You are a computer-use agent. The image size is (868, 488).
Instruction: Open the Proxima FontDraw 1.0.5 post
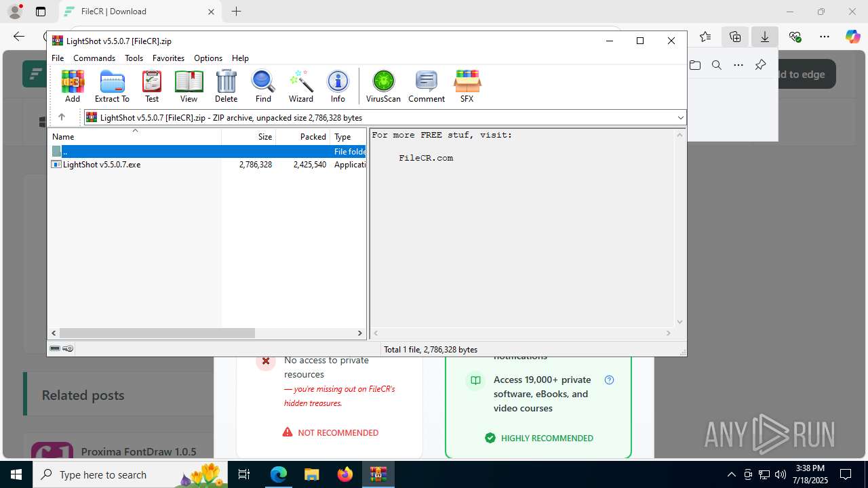(138, 451)
